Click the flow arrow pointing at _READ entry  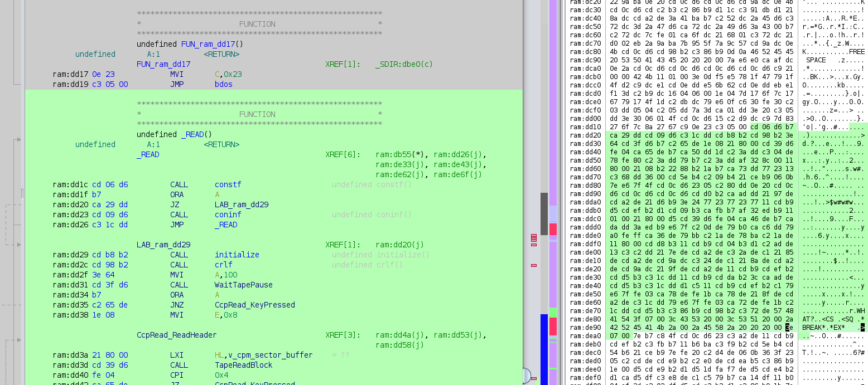18,140
